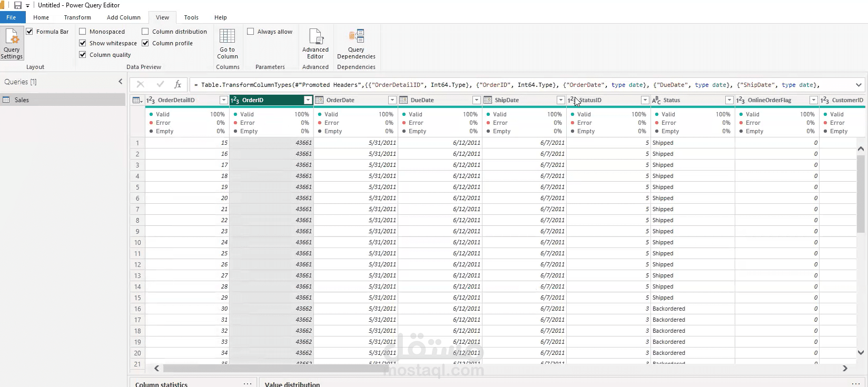This screenshot has height=387, width=868.
Task: Click vertical scroll down arrow
Action: 861,353
